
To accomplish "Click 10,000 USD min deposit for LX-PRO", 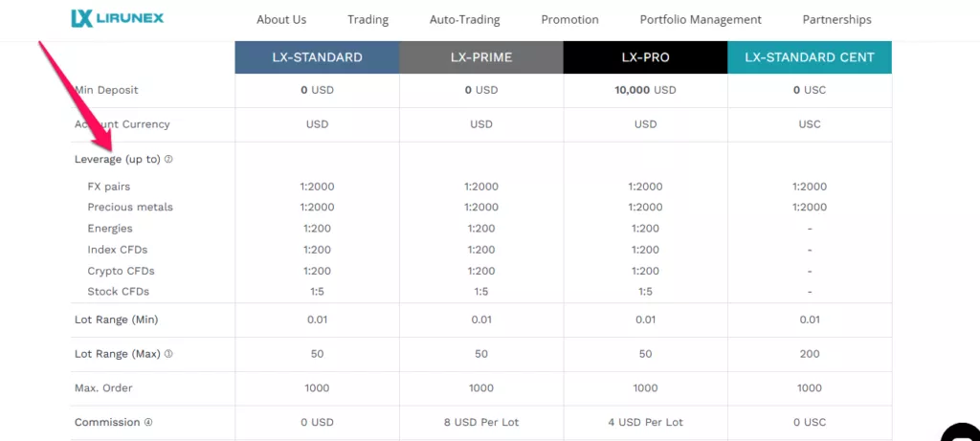I will tap(646, 90).
